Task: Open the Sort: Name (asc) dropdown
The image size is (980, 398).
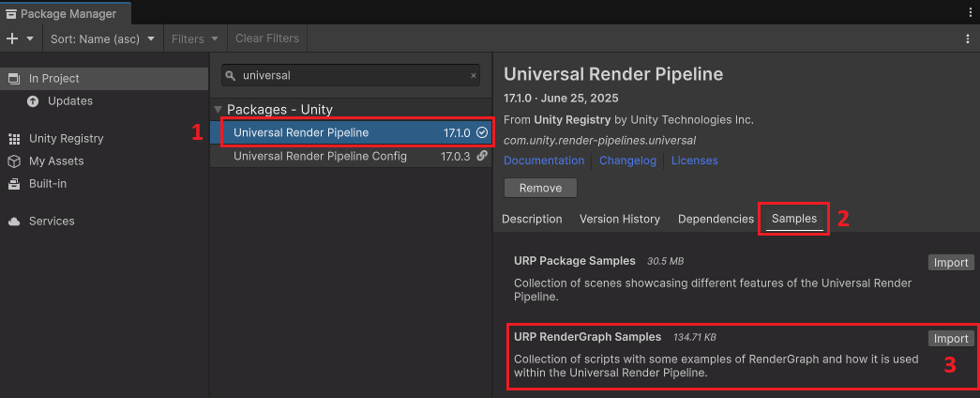Action: (x=102, y=38)
